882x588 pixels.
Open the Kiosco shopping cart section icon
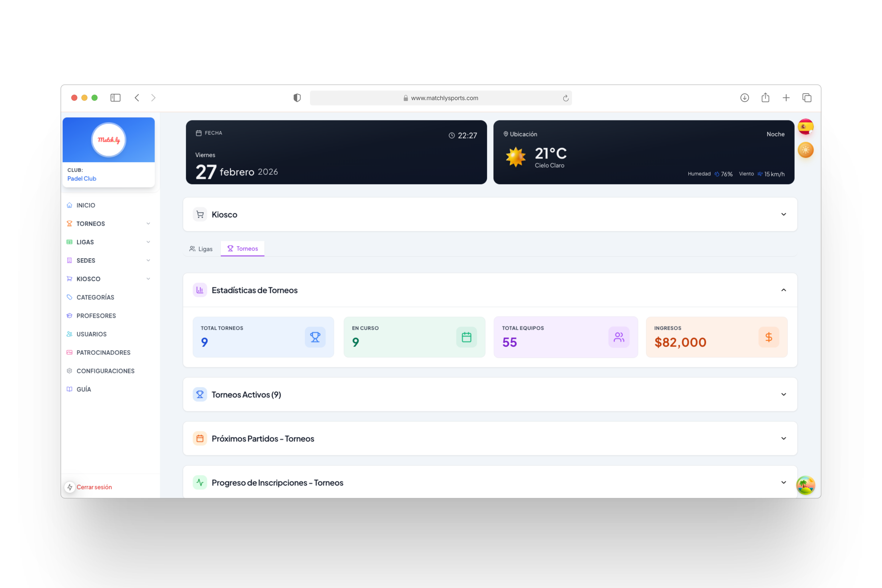click(x=200, y=214)
